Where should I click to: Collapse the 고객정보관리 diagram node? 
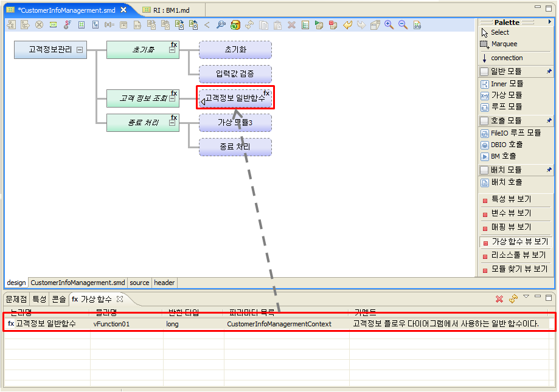81,50
